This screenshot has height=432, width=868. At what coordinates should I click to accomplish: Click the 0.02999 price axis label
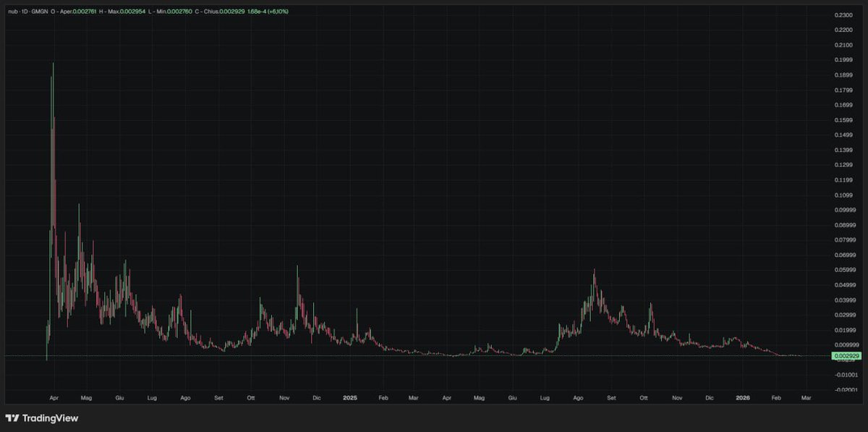844,315
